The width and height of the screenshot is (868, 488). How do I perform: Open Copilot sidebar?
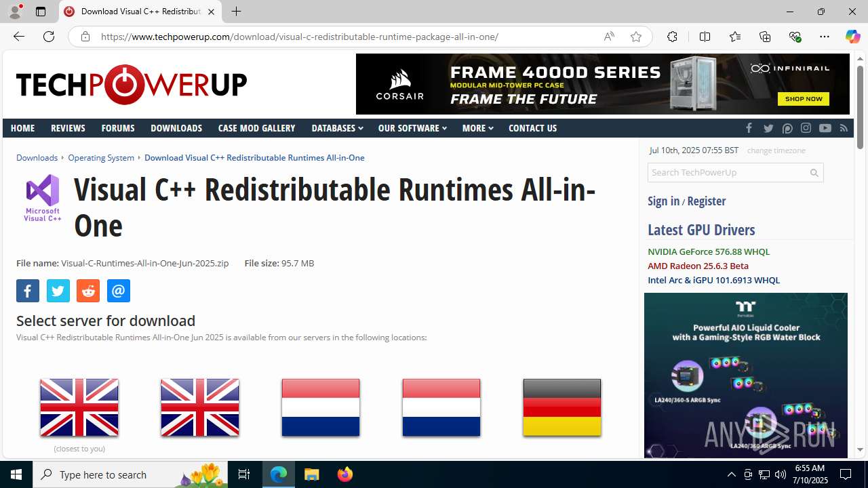click(x=852, y=37)
